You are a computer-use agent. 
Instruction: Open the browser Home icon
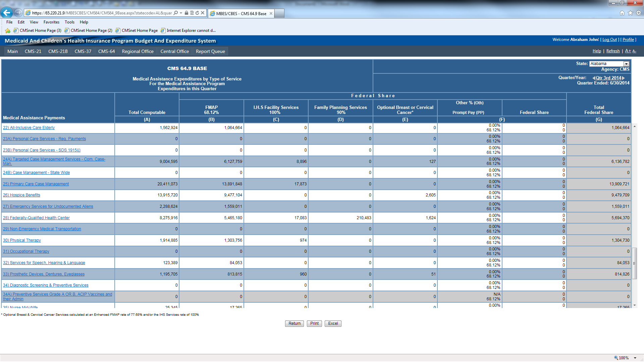(622, 13)
